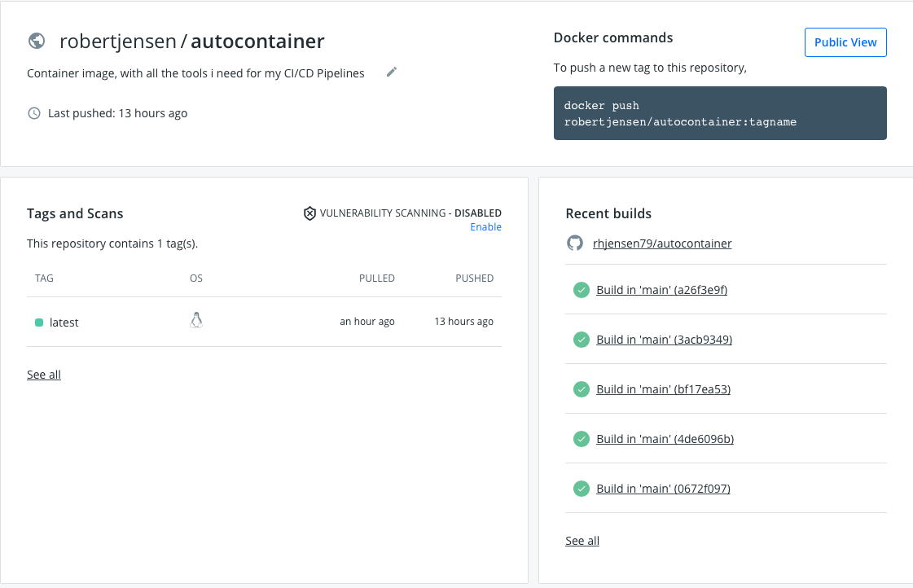Open the rhjensen79/autocontainer GitHub link
The width and height of the screenshot is (913, 588).
click(x=662, y=244)
